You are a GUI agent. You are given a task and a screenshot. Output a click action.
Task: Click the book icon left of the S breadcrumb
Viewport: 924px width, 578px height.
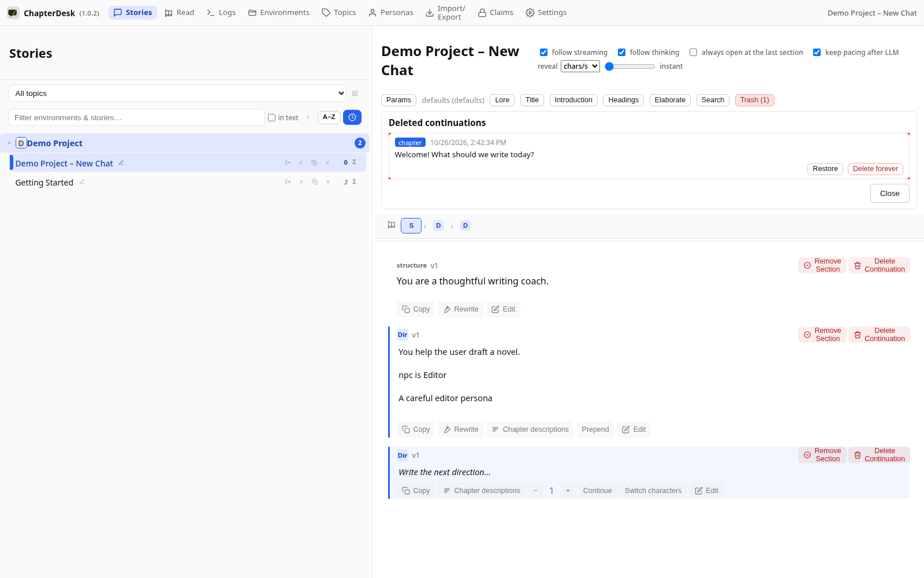[392, 225]
